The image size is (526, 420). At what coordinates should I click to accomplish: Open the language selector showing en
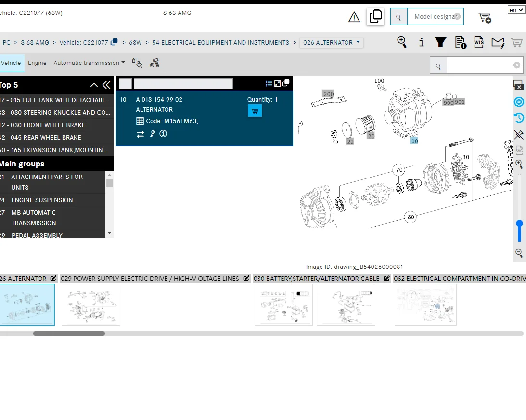(516, 10)
